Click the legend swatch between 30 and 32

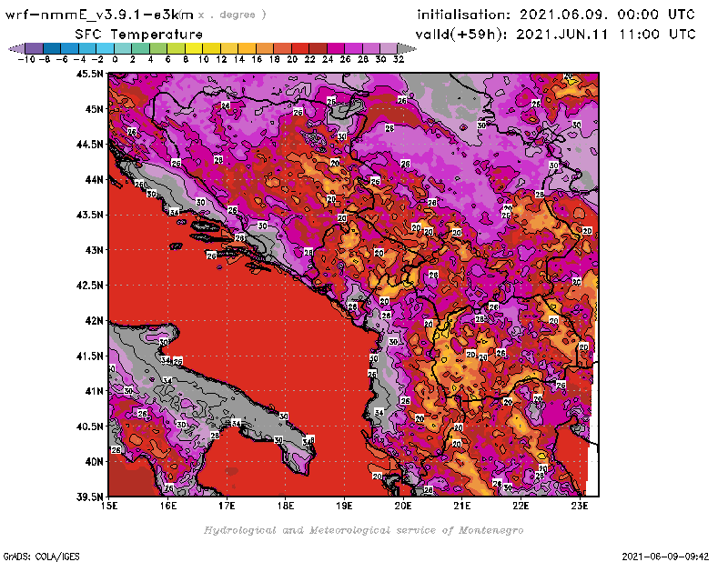point(389,48)
